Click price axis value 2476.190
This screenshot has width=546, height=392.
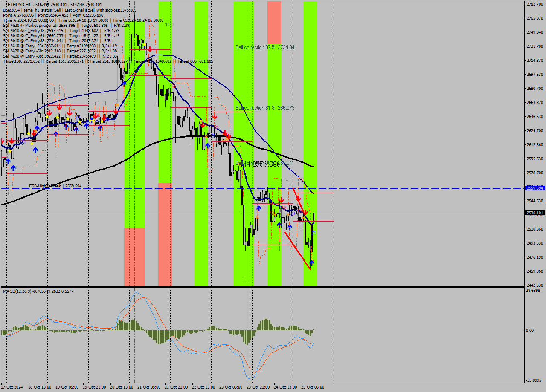click(535, 257)
